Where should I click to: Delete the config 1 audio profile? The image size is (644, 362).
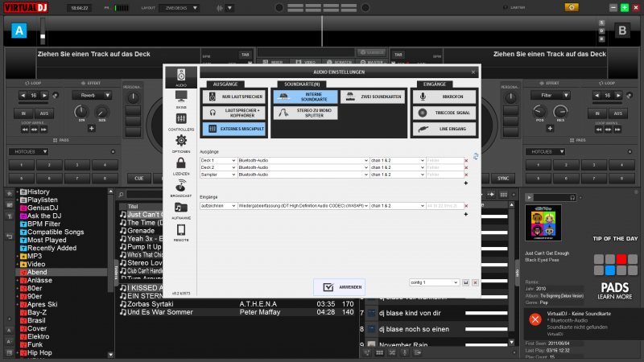475,282
